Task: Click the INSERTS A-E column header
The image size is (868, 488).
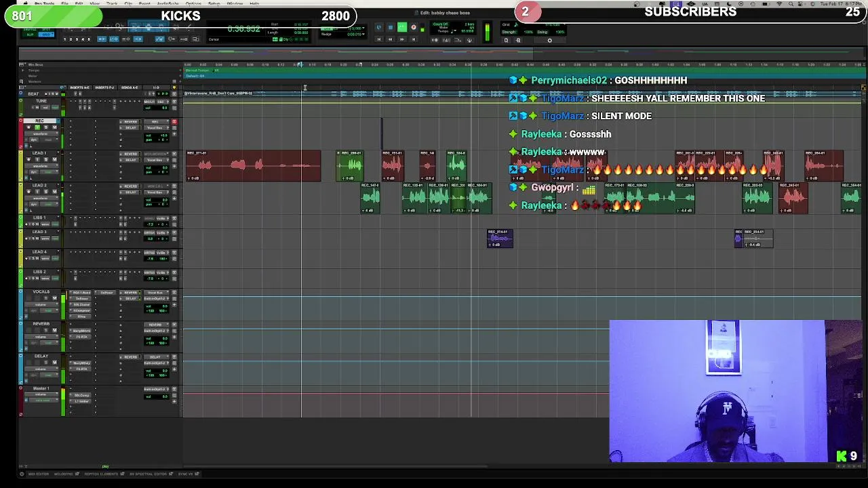Action: 79,87
